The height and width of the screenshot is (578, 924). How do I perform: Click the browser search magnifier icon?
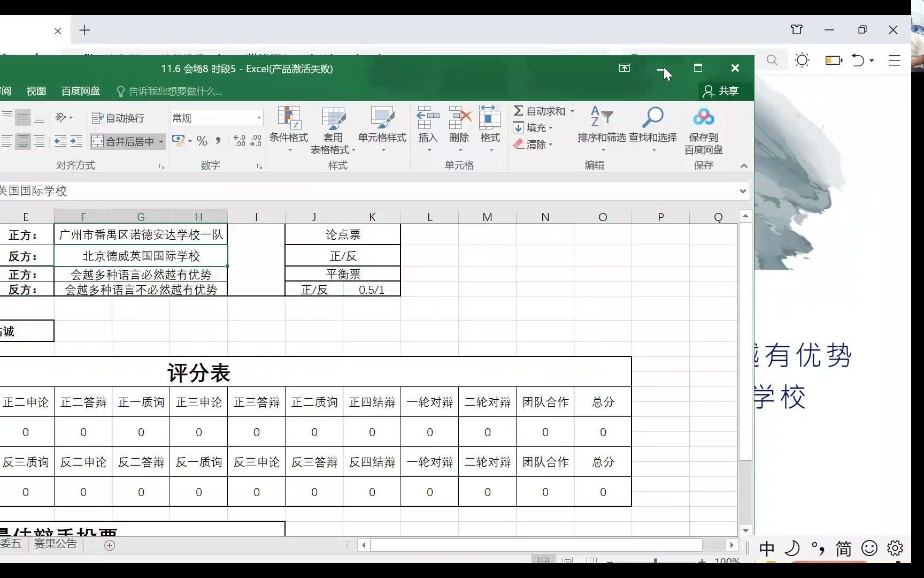pos(772,60)
